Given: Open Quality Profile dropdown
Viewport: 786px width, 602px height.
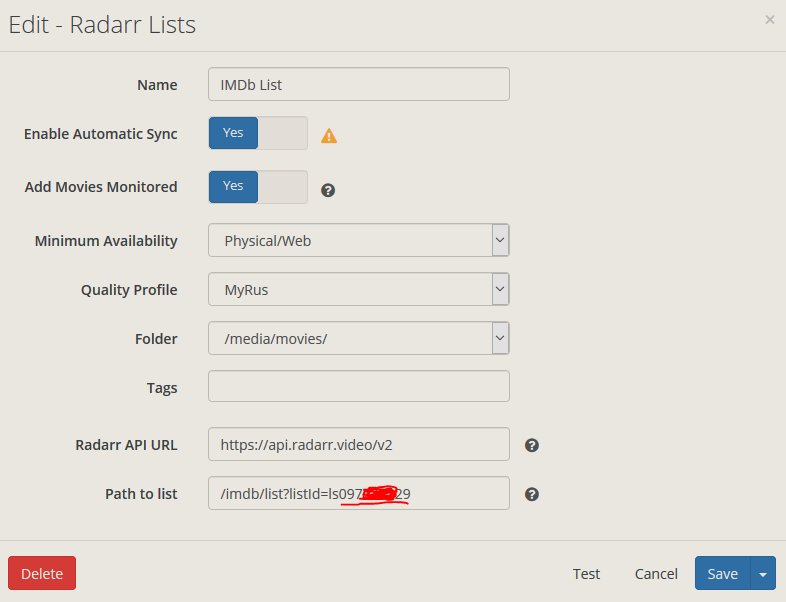Looking at the screenshot, I should pos(359,289).
